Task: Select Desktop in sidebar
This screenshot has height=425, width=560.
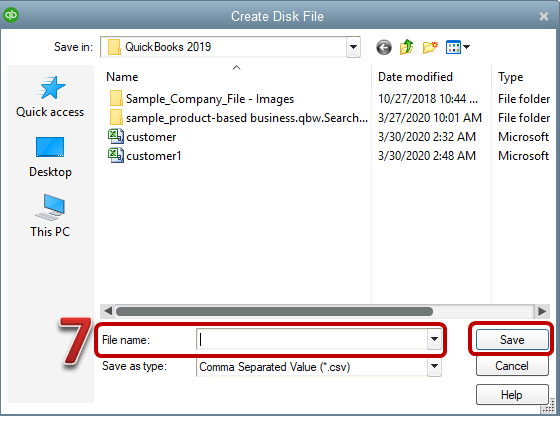Action: point(50,157)
